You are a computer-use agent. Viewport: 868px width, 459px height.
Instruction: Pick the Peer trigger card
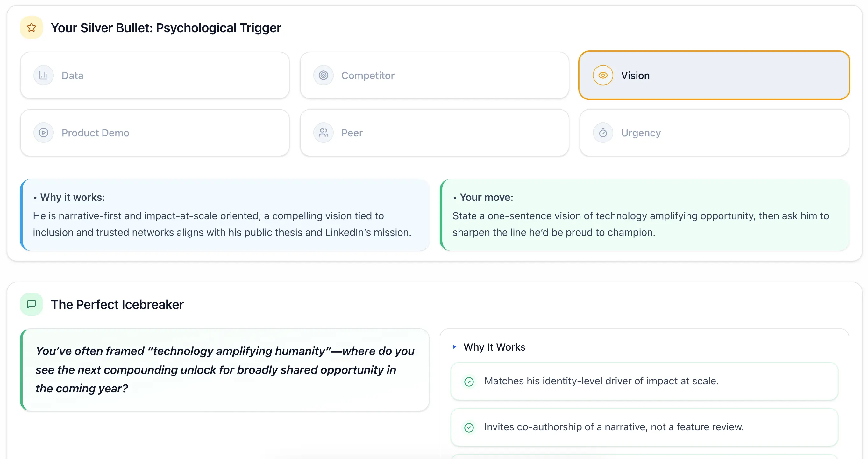(x=434, y=133)
